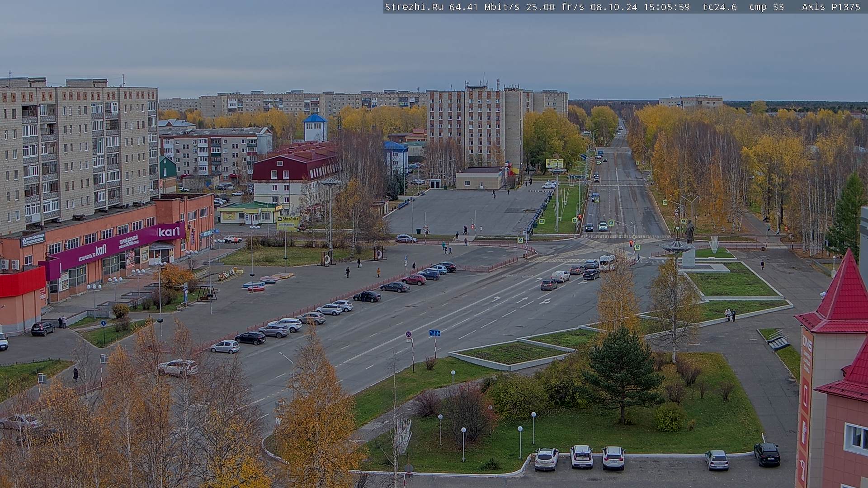Select the 08.10.24 date stamp
Viewport: 868px width, 488px height.
pos(614,7)
